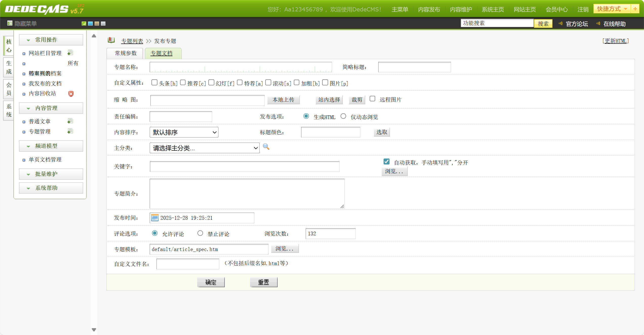Click the 专题名称 input field
Image resolution: width=644 pixels, height=335 pixels.
click(240, 67)
